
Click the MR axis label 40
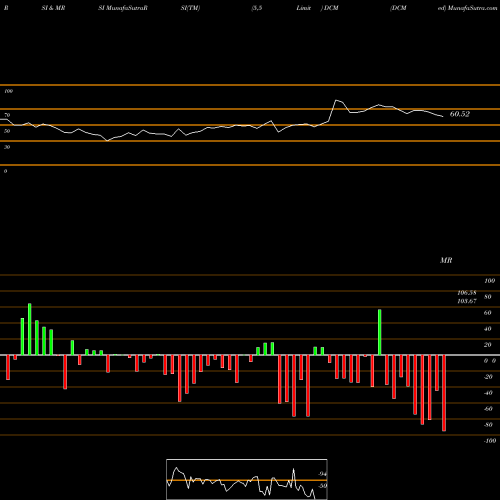point(488,329)
